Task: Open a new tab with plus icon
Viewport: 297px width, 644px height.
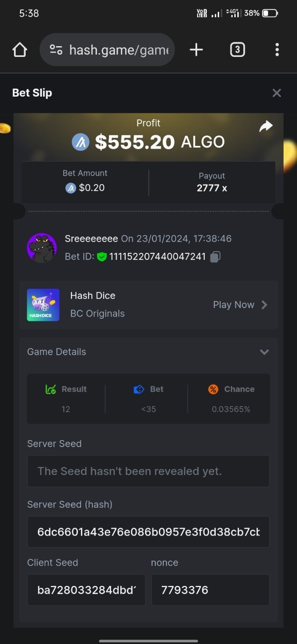Action: [x=197, y=50]
